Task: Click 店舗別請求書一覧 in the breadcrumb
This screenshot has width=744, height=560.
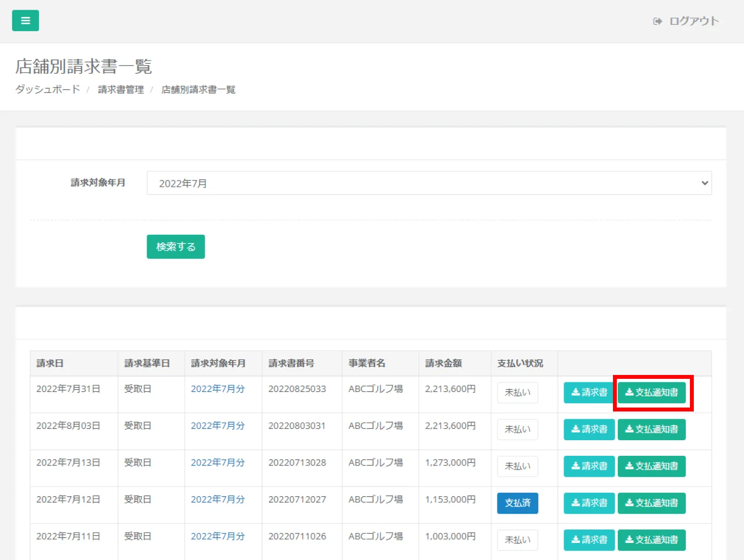Action: click(198, 90)
